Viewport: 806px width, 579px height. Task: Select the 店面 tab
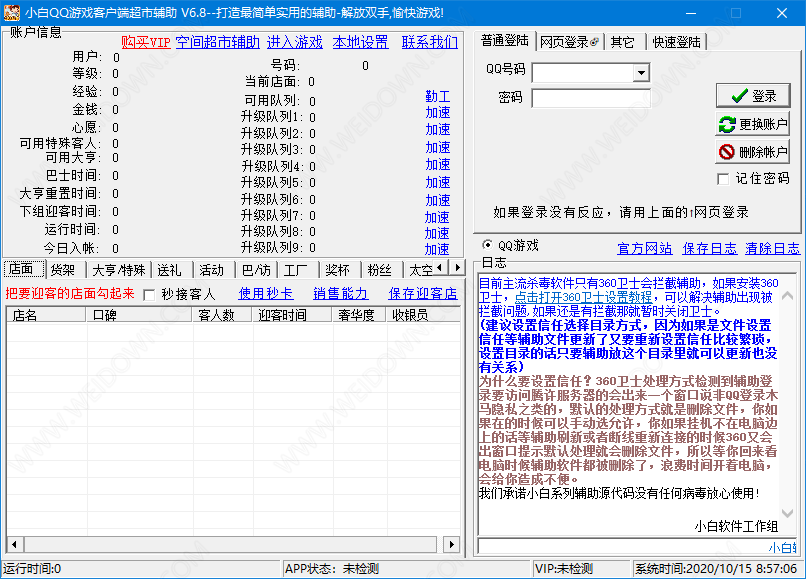point(23,269)
